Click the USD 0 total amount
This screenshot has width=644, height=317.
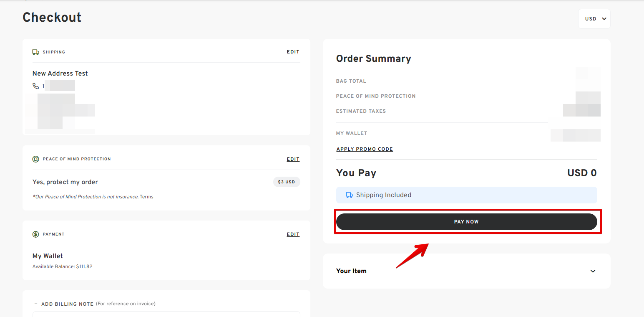[582, 173]
